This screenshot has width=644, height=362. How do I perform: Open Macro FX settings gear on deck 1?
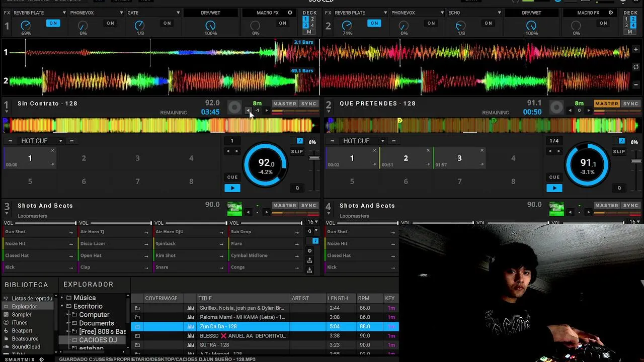coord(290,13)
